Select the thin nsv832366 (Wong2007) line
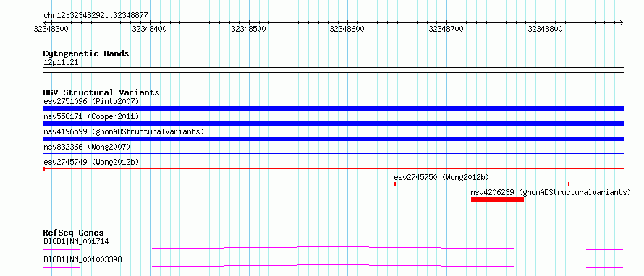The image size is (644, 276). point(333,153)
